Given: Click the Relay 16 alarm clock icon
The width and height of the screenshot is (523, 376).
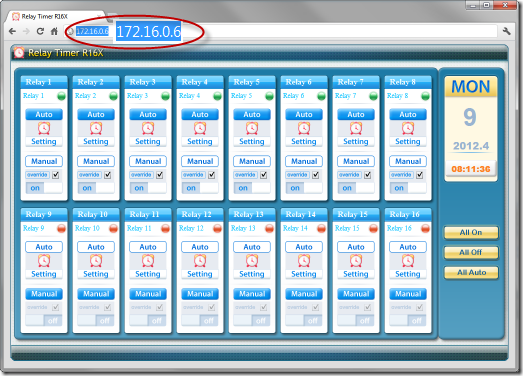Looking at the screenshot, I should 408,261.
